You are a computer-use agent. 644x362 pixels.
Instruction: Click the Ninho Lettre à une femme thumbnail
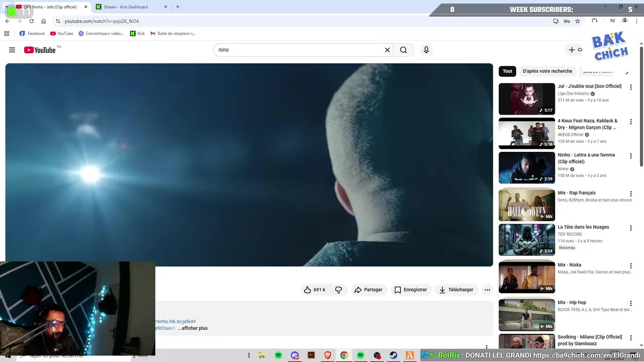tap(527, 167)
